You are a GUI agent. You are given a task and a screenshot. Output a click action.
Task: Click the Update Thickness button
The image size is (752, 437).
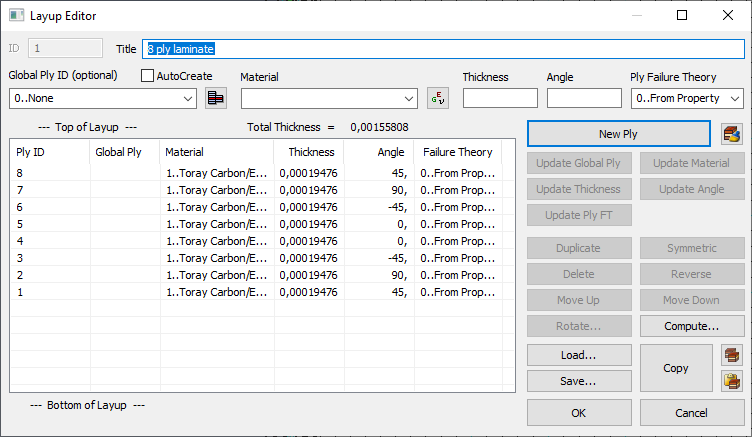[x=579, y=189]
